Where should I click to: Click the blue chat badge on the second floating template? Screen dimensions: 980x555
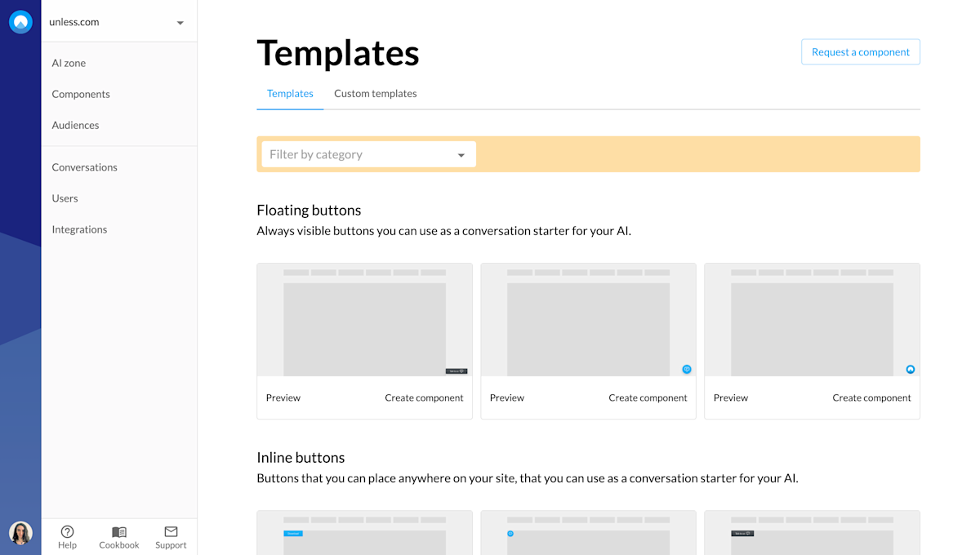(686, 369)
